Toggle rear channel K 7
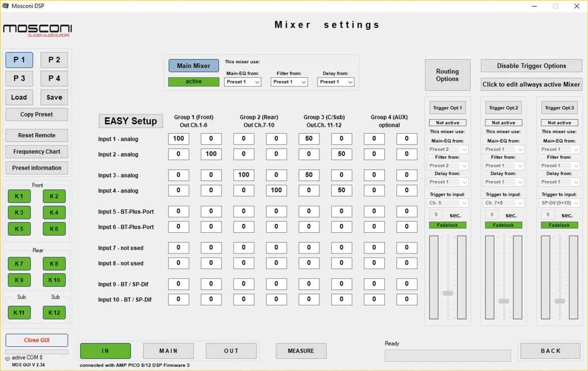Image resolution: width=588 pixels, height=371 pixels. (19, 264)
